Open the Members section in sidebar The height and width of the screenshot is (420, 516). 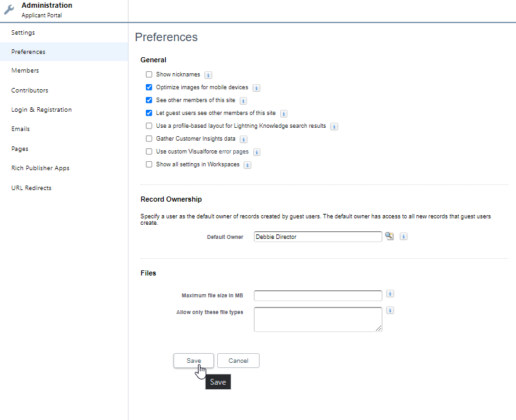[x=25, y=71]
